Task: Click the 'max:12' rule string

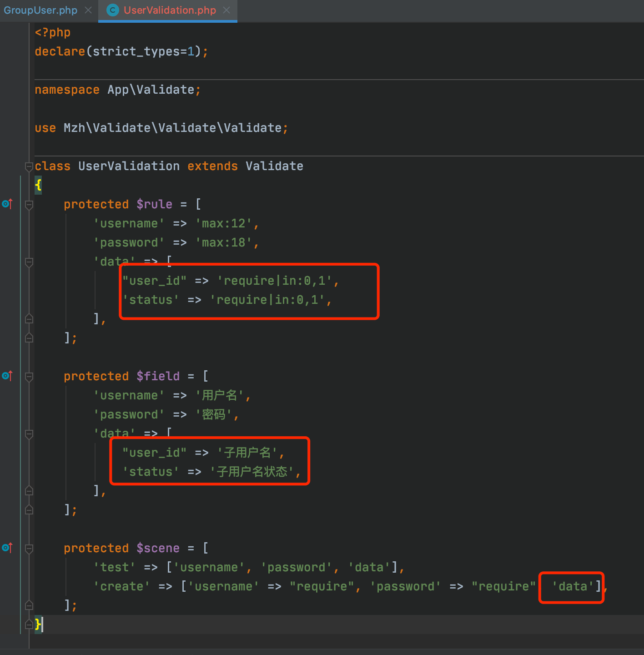Action: pos(224,223)
